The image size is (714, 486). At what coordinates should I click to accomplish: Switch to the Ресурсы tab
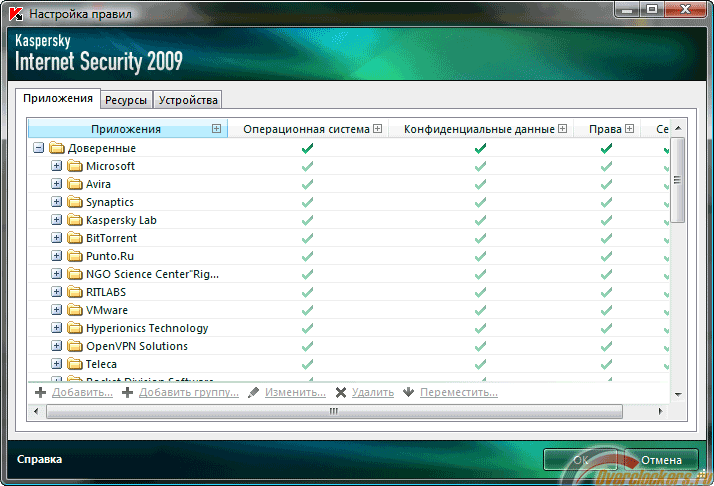(126, 100)
